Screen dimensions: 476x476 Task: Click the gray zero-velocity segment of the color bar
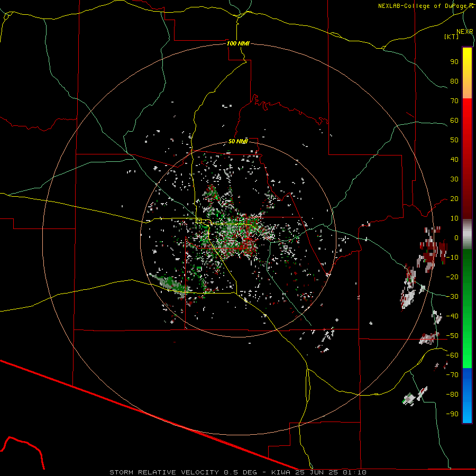click(x=467, y=234)
